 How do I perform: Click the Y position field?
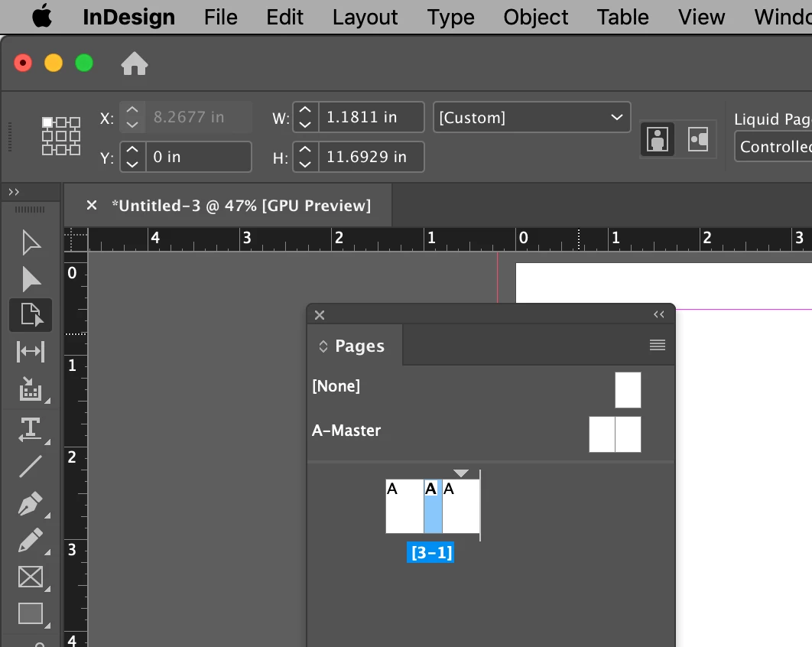tap(199, 157)
